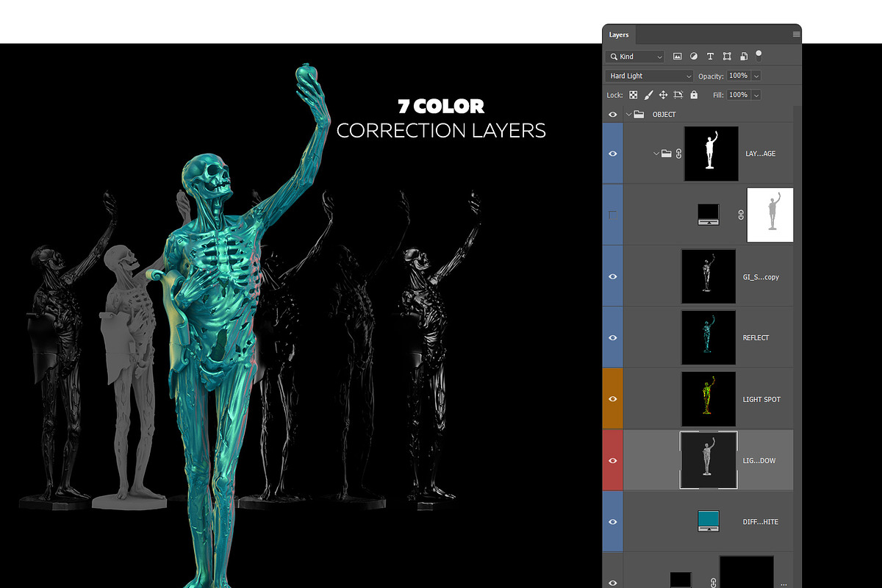Click the OBJECT group folder icon
The width and height of the screenshot is (882, 588).
[x=639, y=115]
